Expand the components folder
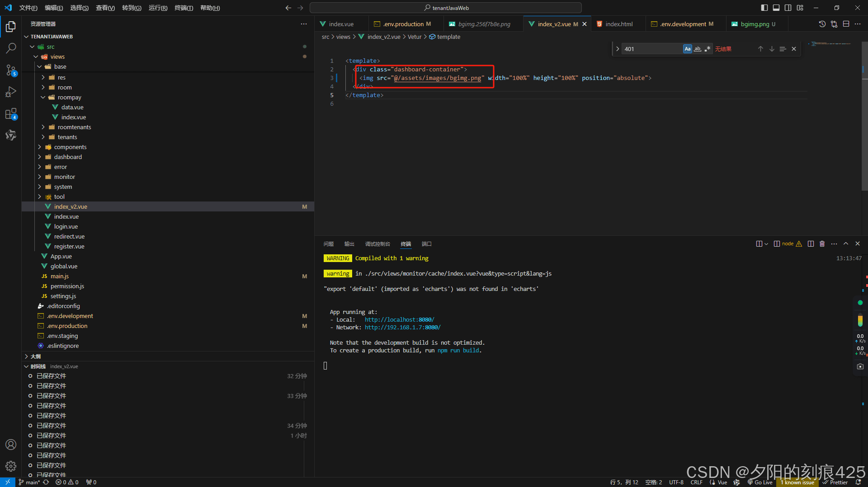Image resolution: width=868 pixels, height=487 pixels. (x=70, y=147)
